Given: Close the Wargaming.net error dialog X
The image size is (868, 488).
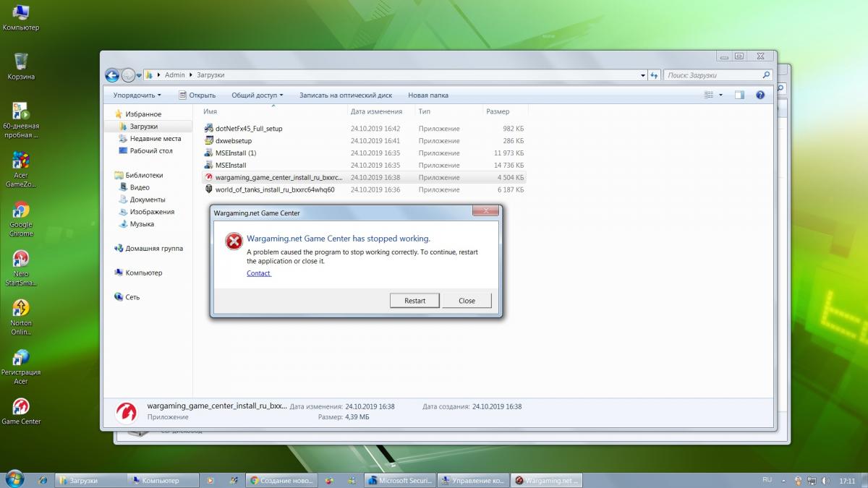Looking at the screenshot, I should (485, 211).
